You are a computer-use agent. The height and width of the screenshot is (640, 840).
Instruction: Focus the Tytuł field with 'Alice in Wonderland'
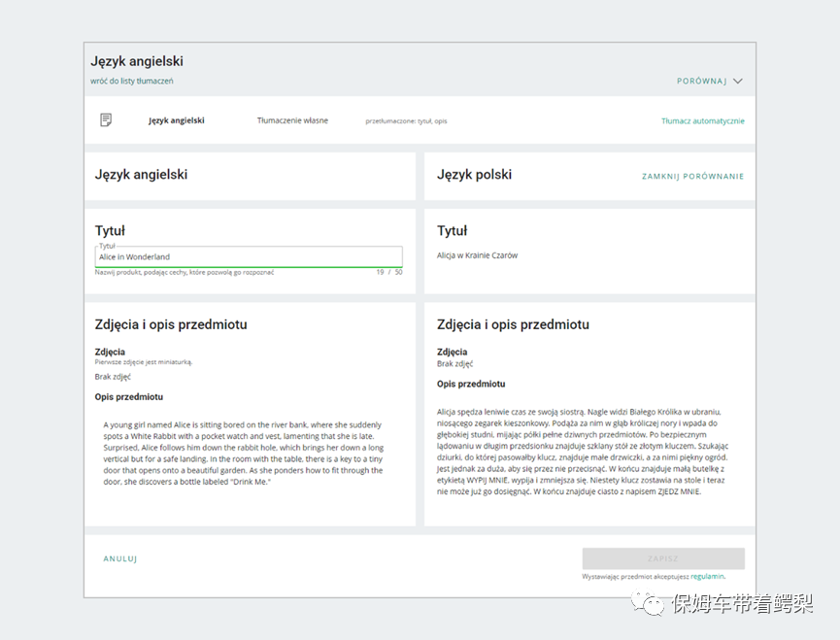click(x=248, y=257)
